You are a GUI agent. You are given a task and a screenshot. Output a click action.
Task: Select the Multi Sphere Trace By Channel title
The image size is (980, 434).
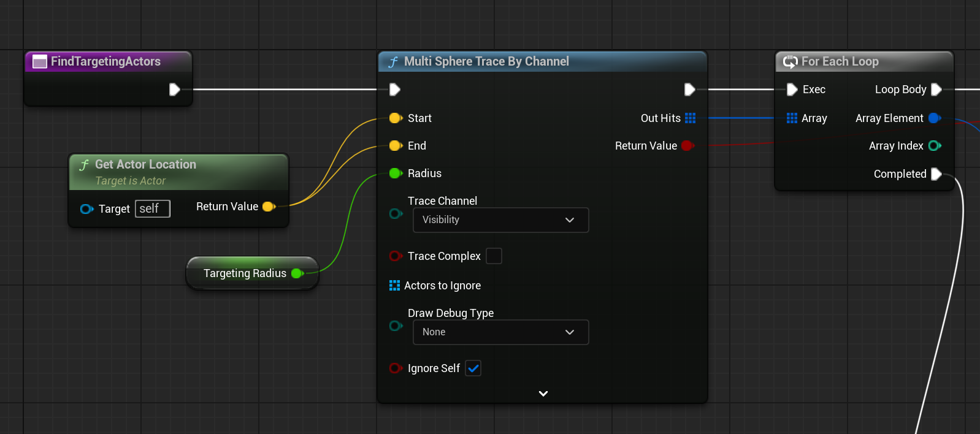pyautogui.click(x=486, y=61)
